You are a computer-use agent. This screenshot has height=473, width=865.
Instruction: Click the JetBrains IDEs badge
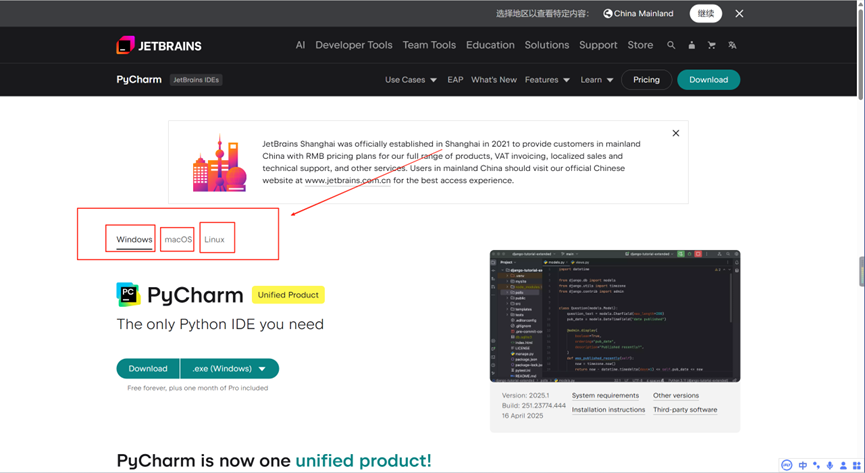point(196,80)
